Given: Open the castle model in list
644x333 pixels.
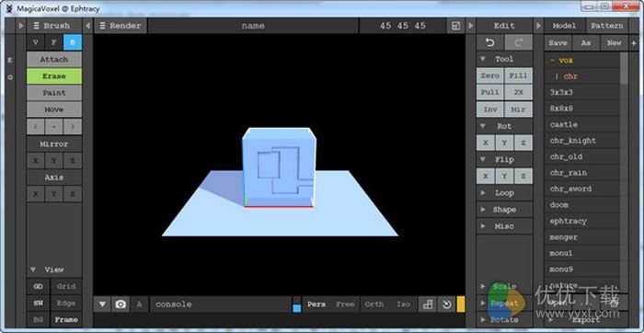Looking at the screenshot, I should [582, 124].
